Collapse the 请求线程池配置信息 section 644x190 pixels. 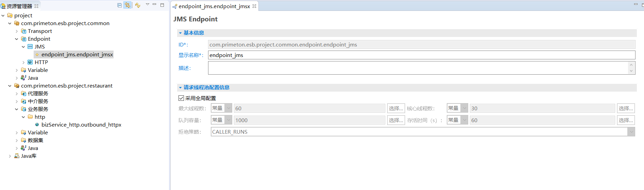180,88
